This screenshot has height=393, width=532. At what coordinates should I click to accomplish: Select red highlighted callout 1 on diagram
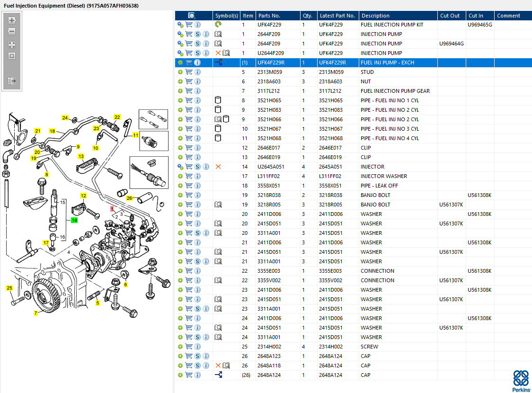pyautogui.click(x=112, y=209)
